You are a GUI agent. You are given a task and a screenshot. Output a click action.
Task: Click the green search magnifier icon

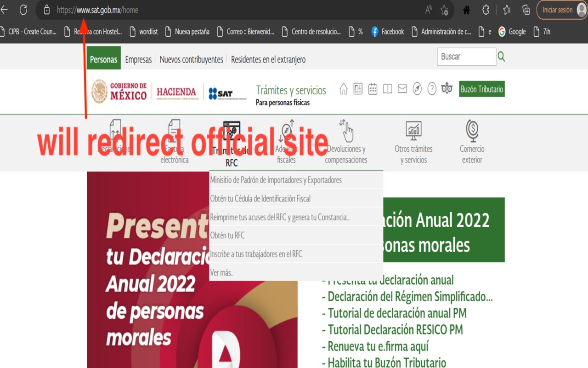coord(501,57)
